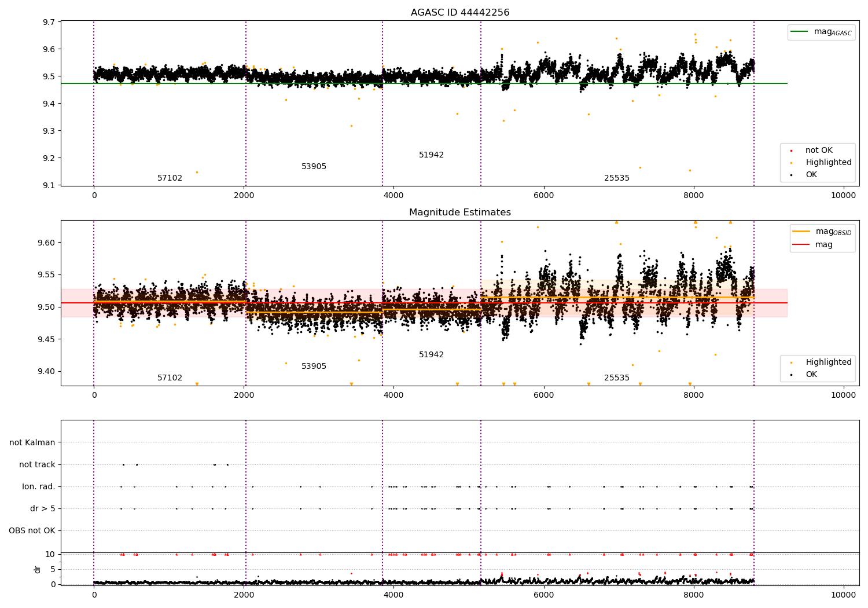
Task: Click the 'not OK' legend entry
Action: tap(819, 151)
